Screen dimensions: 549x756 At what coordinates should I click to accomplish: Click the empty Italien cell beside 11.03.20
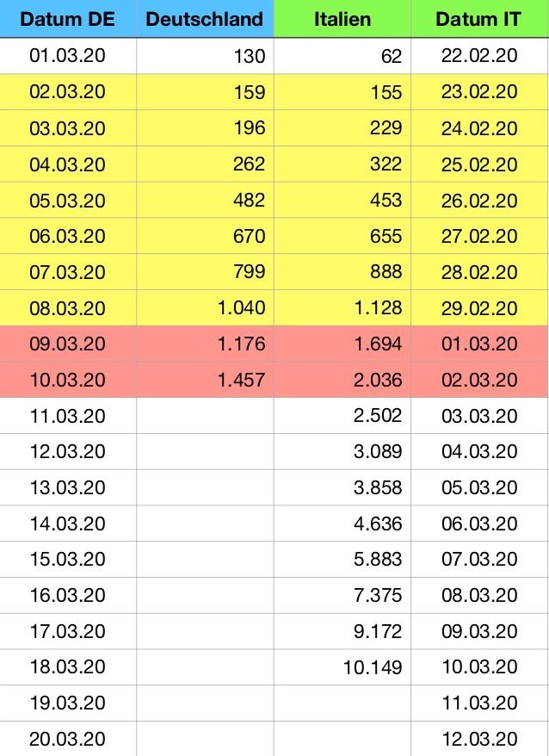[x=342, y=703]
